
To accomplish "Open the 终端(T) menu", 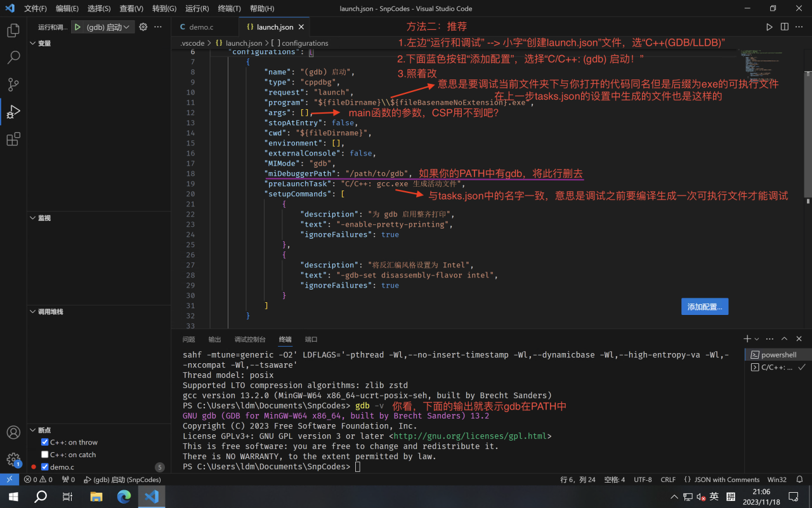I will tap(229, 9).
